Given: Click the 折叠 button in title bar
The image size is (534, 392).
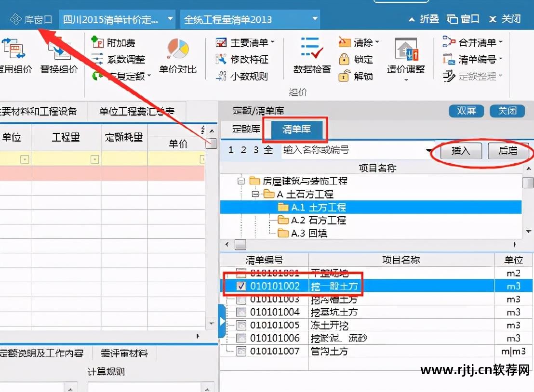Looking at the screenshot, I should pos(424,19).
